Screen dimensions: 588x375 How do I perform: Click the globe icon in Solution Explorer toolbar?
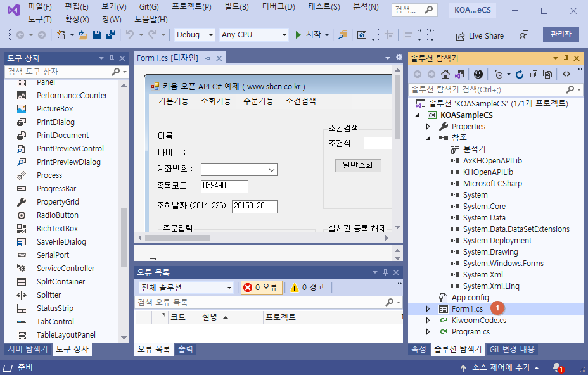[x=478, y=74]
